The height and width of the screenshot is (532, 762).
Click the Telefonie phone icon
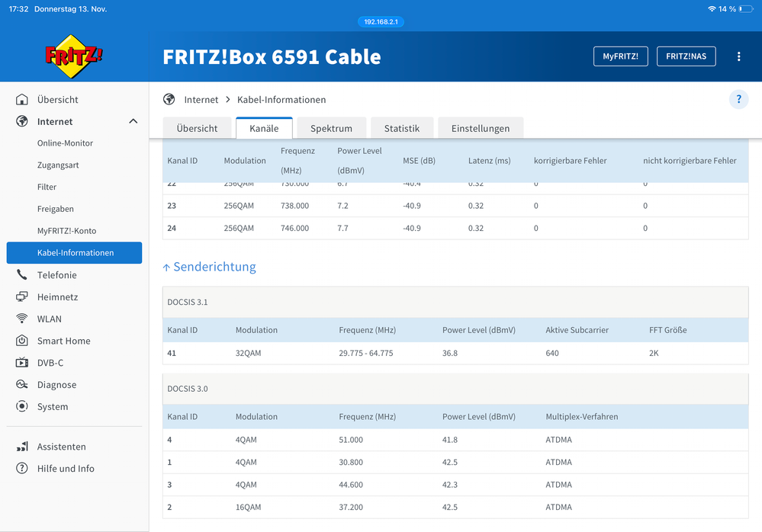(22, 275)
